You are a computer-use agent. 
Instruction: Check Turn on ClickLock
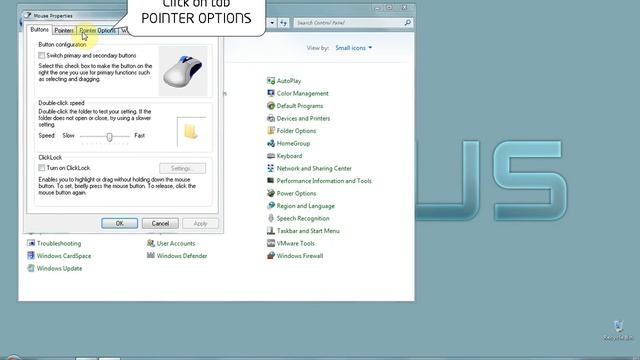click(x=42, y=168)
